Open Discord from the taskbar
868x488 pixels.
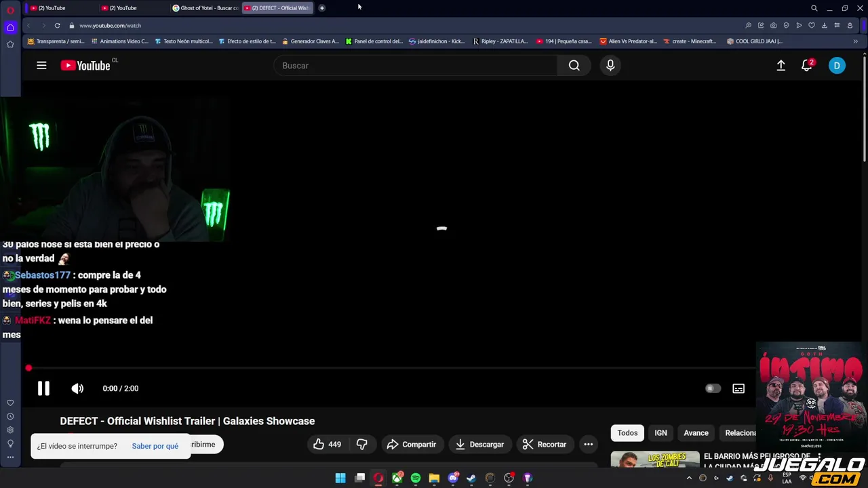(453, 478)
